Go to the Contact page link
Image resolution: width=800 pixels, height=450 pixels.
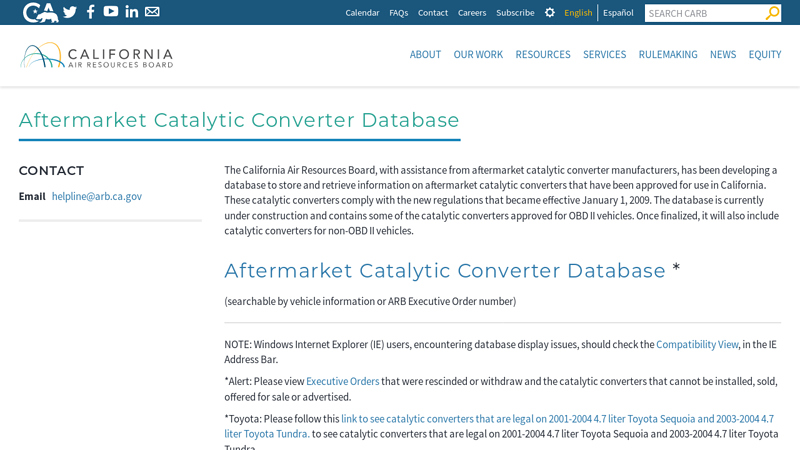(x=433, y=13)
